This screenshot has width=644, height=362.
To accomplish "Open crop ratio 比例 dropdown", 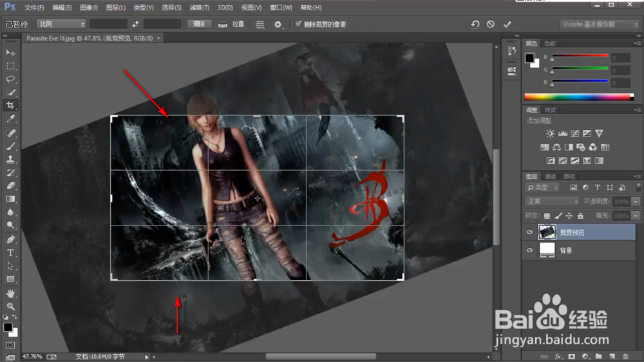I will tap(61, 24).
